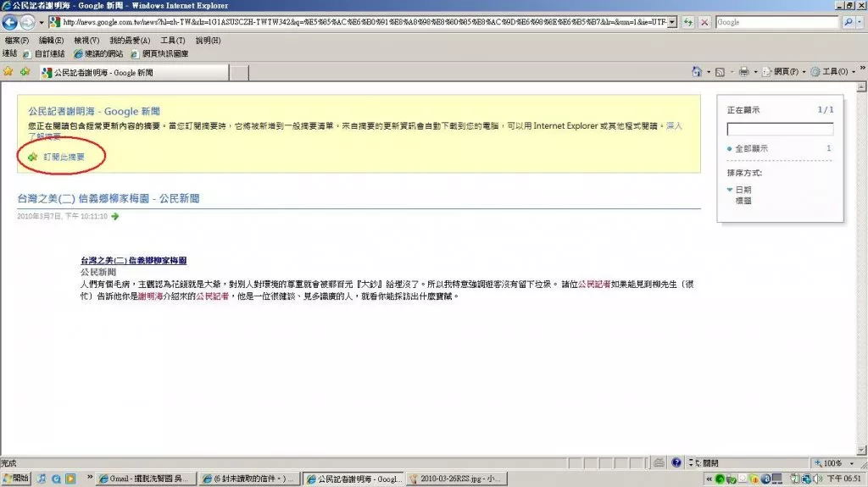The image size is (868, 487).
Task: Open 建議的網站 link in links bar
Action: (x=98, y=53)
